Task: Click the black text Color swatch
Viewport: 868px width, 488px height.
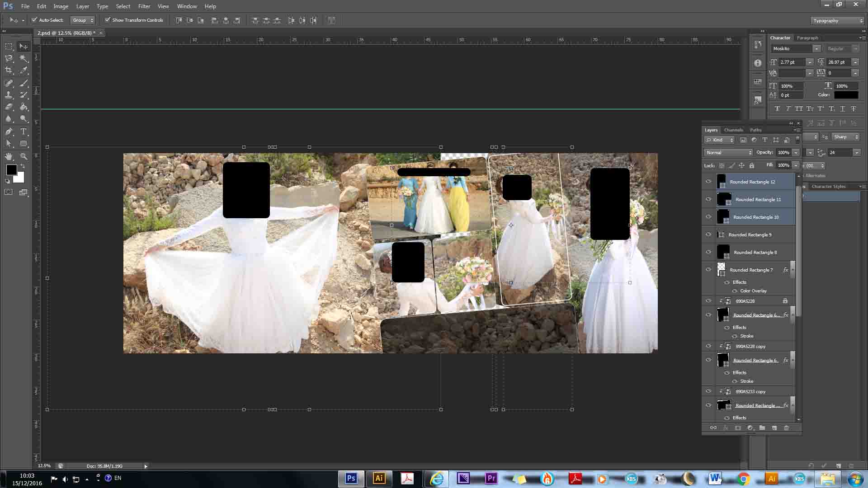Action: [846, 95]
